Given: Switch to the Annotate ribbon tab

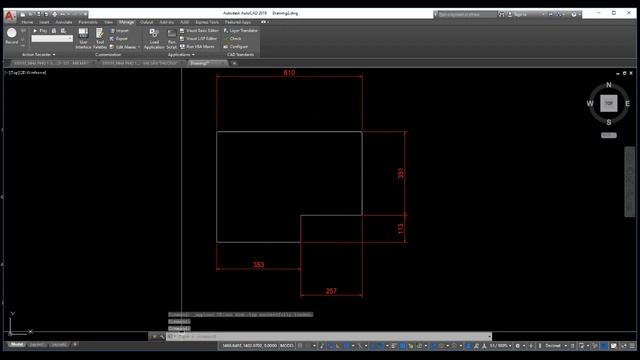Looking at the screenshot, I should [64, 22].
